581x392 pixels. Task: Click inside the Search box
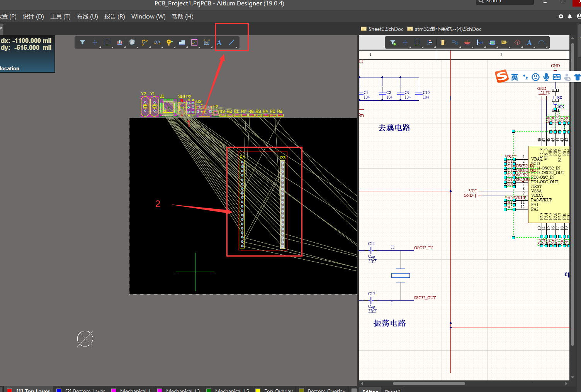(x=505, y=2)
